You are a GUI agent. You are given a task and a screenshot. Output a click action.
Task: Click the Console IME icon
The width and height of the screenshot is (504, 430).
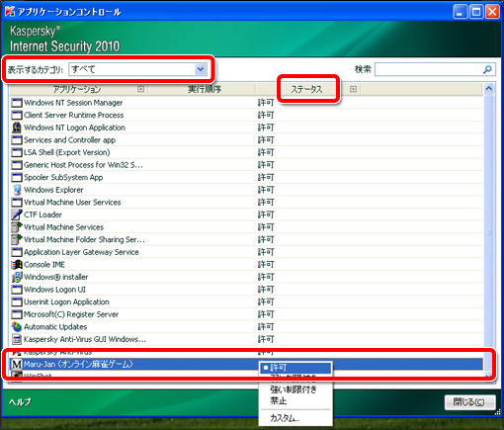pyautogui.click(x=17, y=265)
